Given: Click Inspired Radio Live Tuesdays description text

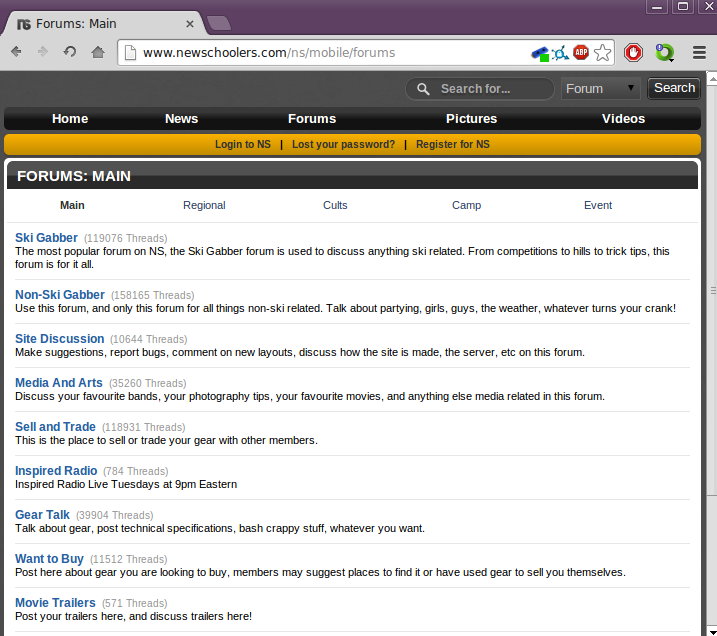Looking at the screenshot, I should pos(126,484).
